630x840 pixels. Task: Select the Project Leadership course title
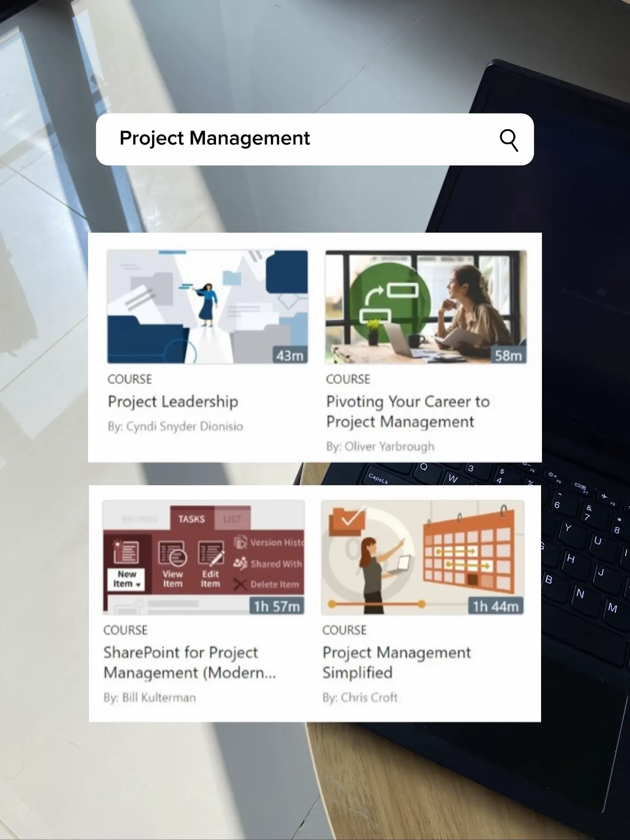tap(173, 402)
